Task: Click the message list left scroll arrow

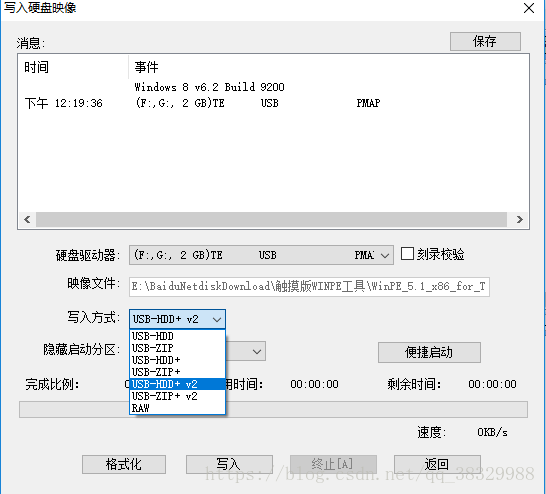Action: [27, 220]
